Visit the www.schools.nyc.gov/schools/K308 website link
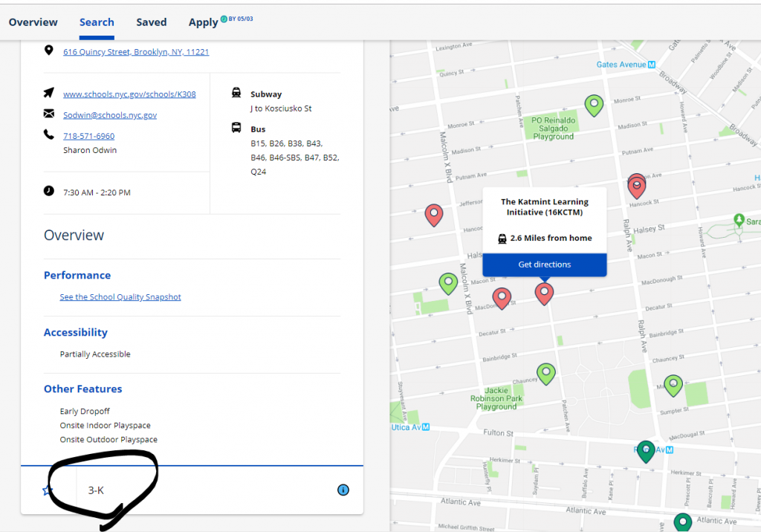761x532 pixels. (129, 94)
